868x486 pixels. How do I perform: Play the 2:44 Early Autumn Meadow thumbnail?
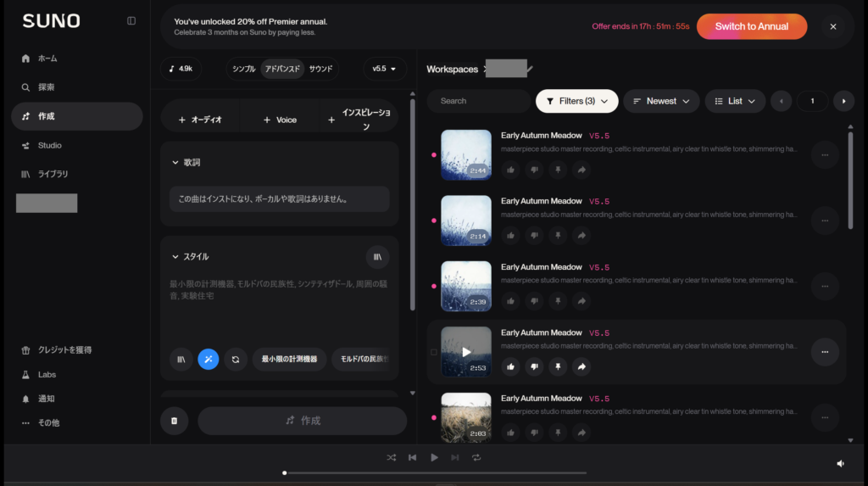(466, 155)
